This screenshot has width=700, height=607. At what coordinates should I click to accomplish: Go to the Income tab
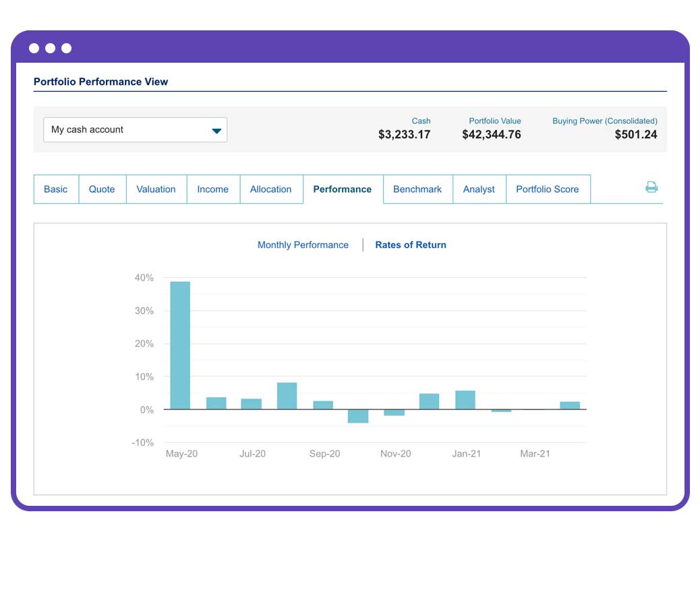[x=213, y=190]
